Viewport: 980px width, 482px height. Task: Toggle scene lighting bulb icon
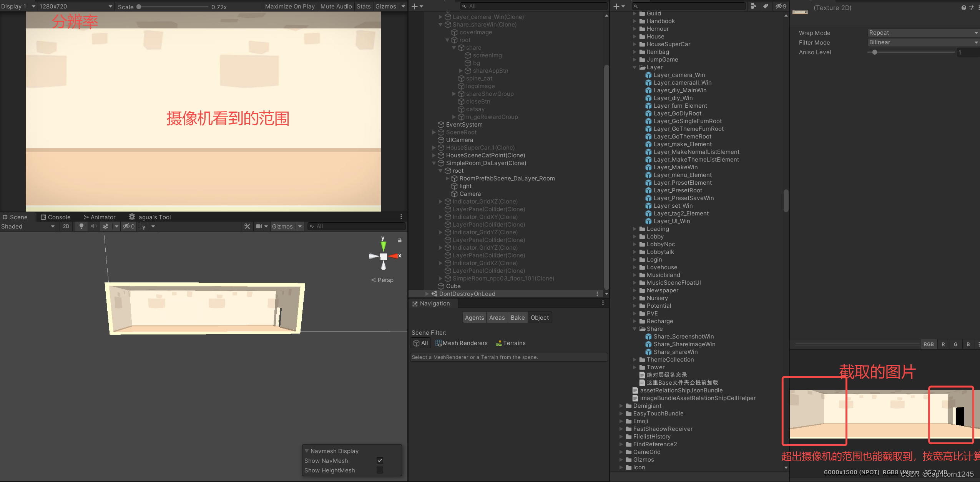(81, 226)
